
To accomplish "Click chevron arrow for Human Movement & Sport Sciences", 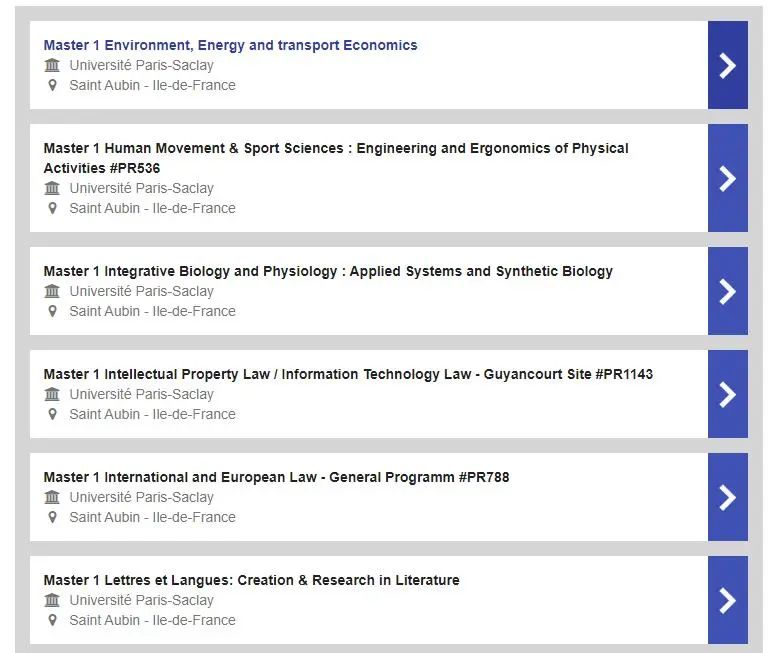I will [727, 178].
